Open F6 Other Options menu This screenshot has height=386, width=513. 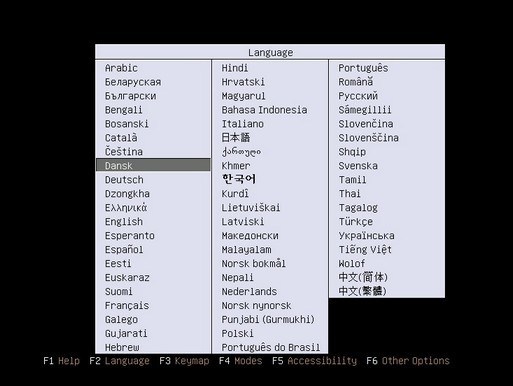pos(408,361)
